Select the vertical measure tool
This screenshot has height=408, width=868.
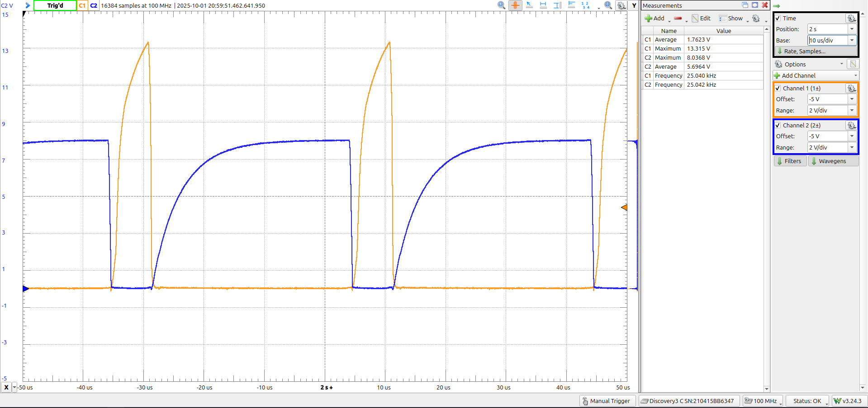pos(557,5)
